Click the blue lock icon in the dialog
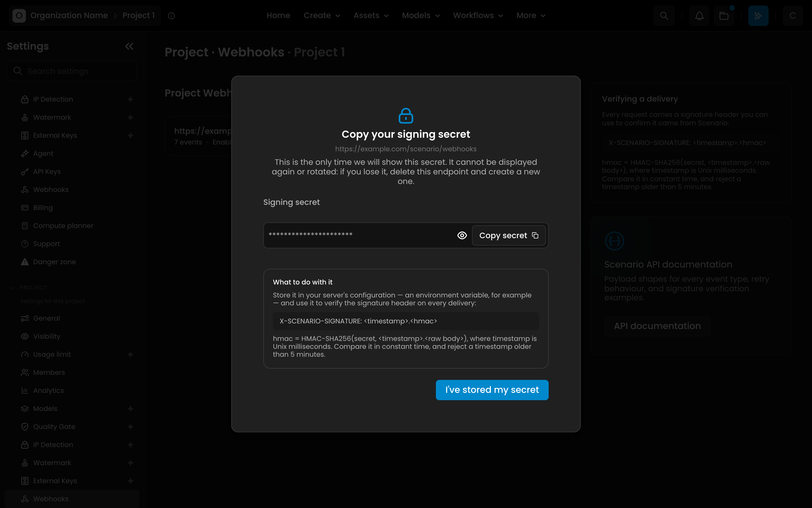 [x=406, y=116]
